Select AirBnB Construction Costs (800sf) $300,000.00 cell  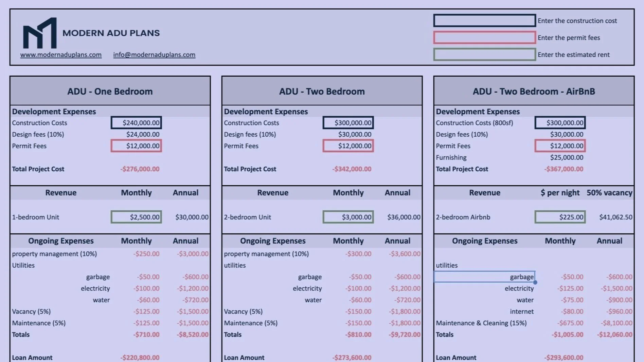(560, 123)
